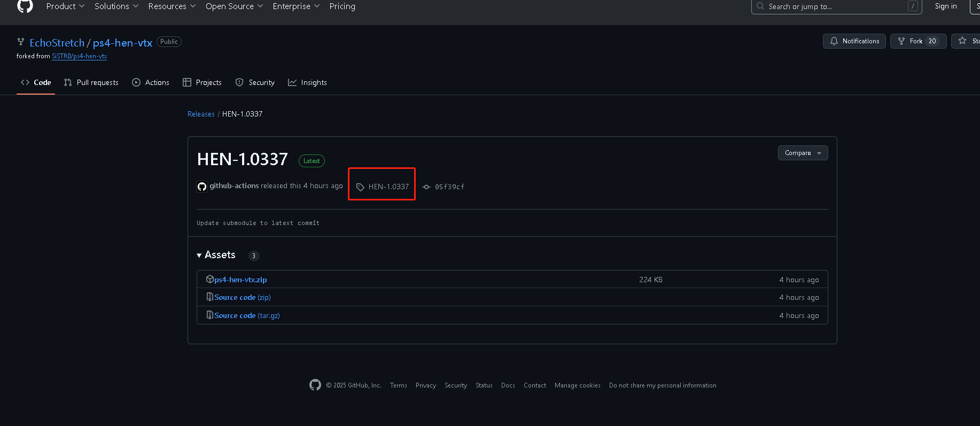Open the Actions tab
980x426 pixels.
(151, 82)
